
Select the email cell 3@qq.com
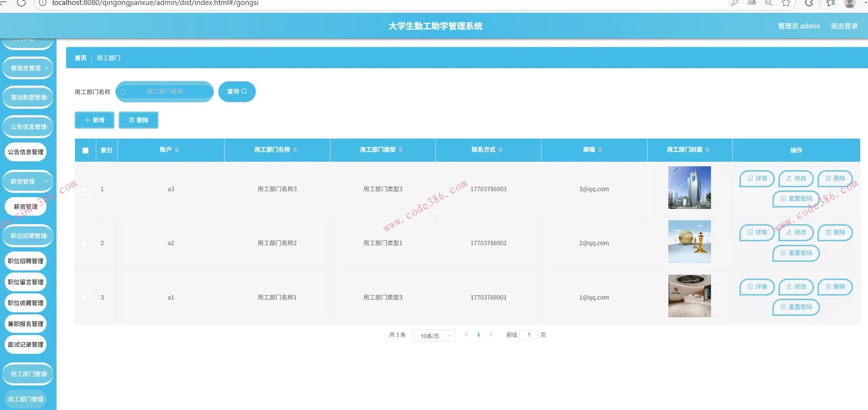[594, 189]
